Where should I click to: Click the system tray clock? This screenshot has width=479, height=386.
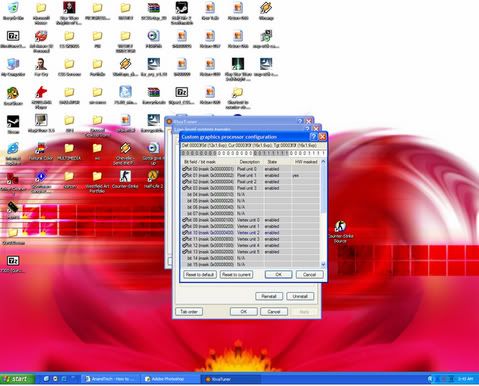[x=465, y=379]
